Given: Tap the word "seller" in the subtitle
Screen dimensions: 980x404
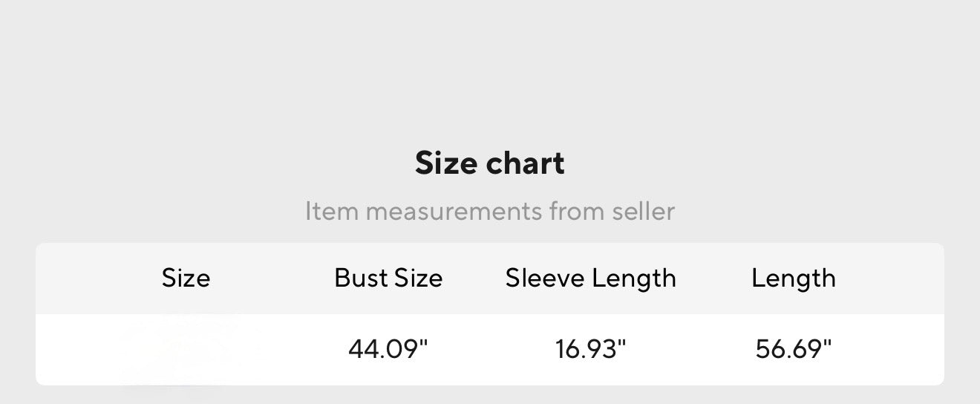Looking at the screenshot, I should (644, 212).
